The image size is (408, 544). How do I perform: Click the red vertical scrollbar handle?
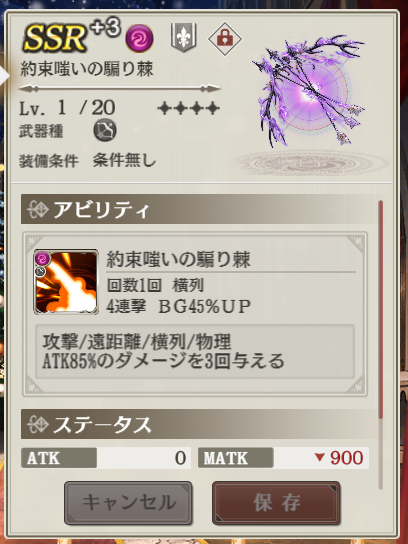pos(381,309)
